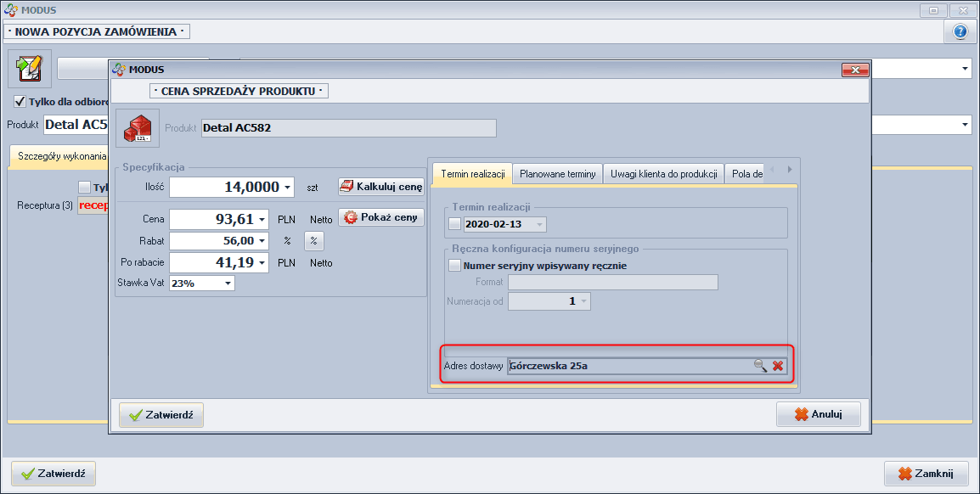Confirm dialog with Zatwierdź button
The height and width of the screenshot is (494, 980).
(x=161, y=415)
